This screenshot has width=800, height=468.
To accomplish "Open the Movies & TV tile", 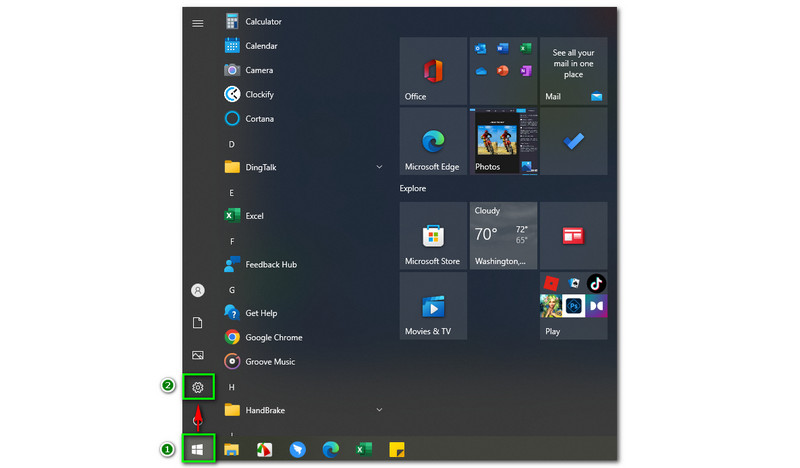I will pyautogui.click(x=433, y=306).
